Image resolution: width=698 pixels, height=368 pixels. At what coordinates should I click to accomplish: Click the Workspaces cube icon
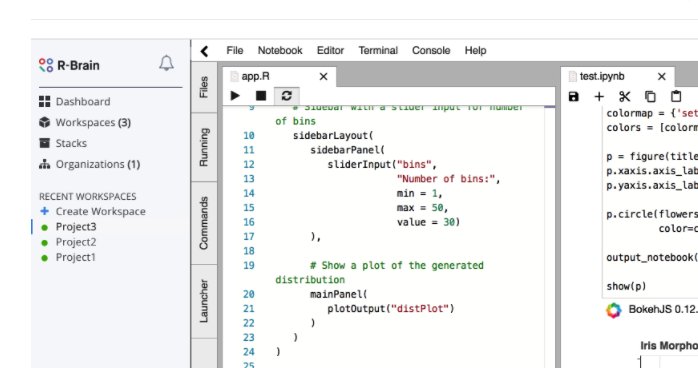tap(45, 122)
